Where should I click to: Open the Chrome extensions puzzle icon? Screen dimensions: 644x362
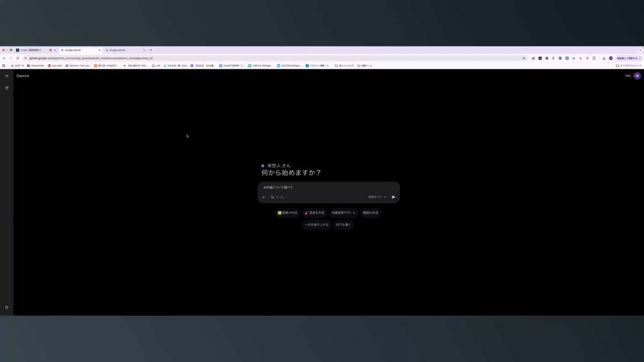[x=594, y=58]
